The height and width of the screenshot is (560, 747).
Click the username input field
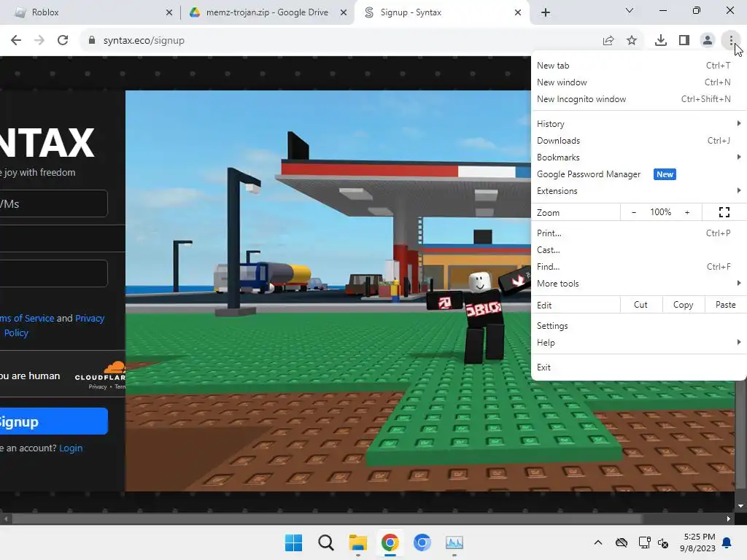pos(54,204)
